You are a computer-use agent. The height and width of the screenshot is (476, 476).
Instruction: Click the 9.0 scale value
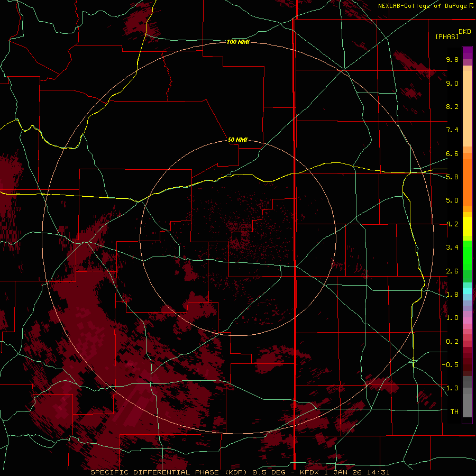[452, 83]
